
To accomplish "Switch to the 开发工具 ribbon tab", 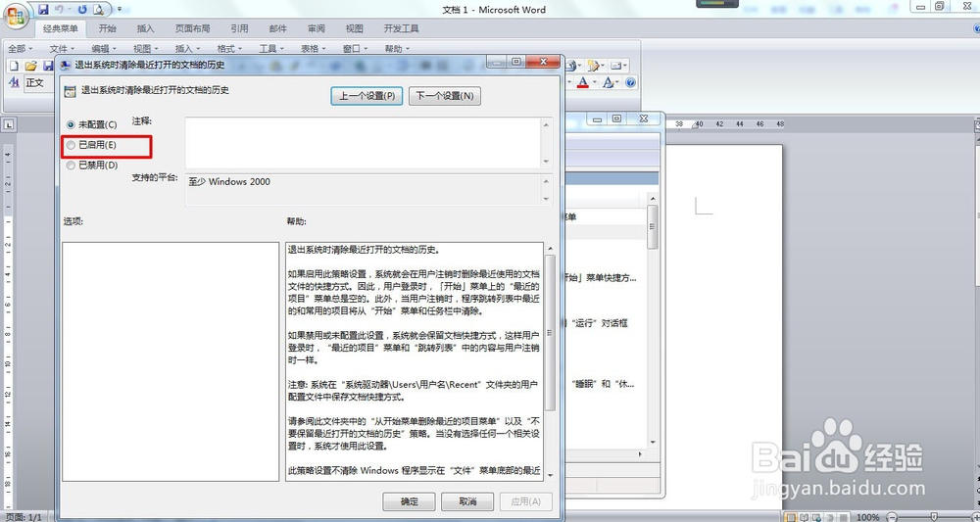I will coord(401,28).
